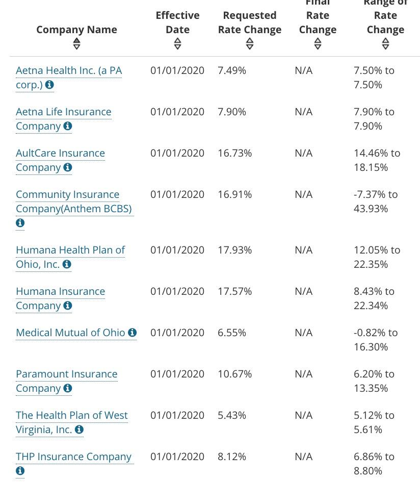Open info icon for AultCare Insurance Company

(x=67, y=167)
